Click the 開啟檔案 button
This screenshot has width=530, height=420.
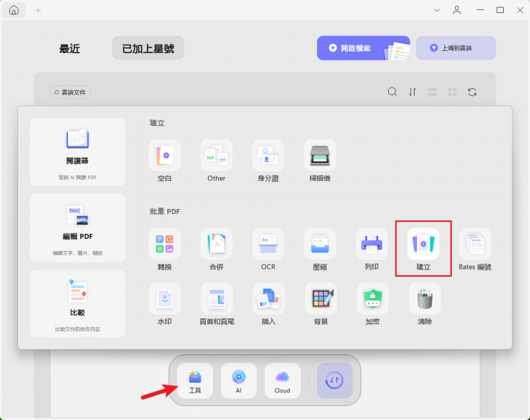363,48
